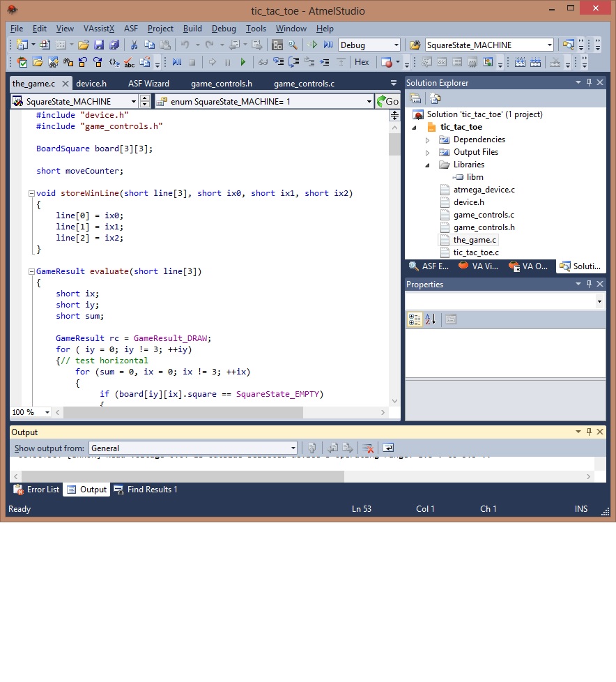Expand the Output Files tree node

(x=427, y=153)
